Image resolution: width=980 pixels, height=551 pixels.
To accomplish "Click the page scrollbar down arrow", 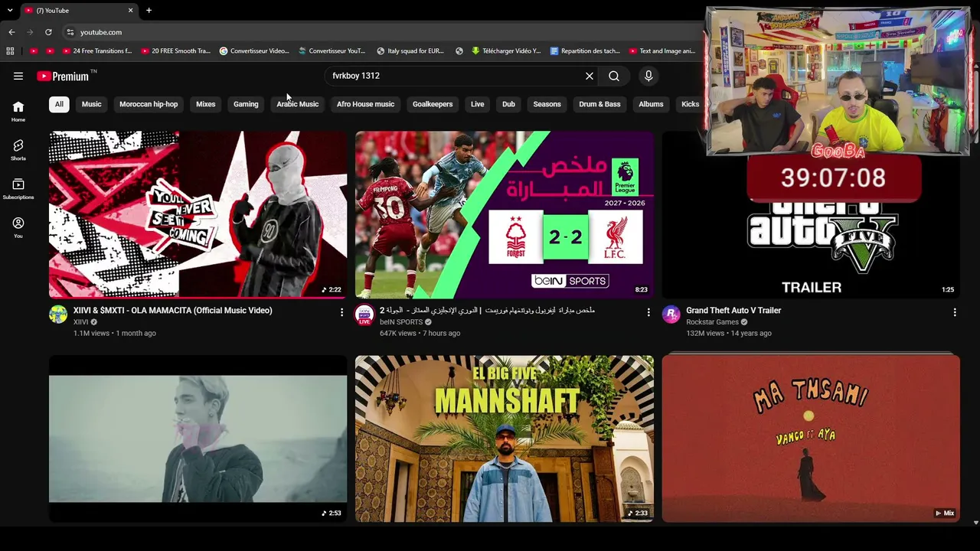I will 975,522.
